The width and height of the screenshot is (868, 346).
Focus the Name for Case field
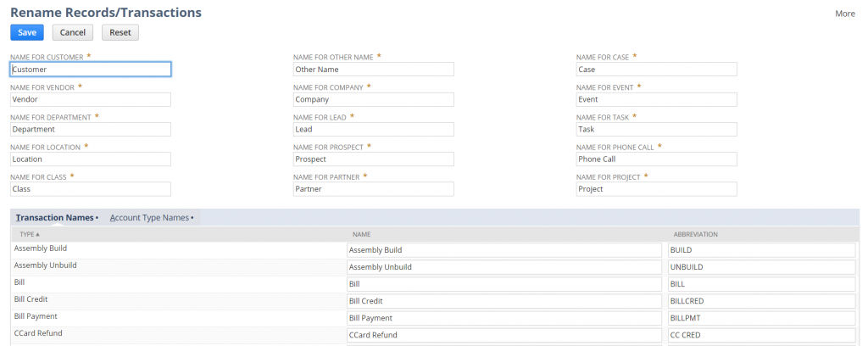tap(657, 70)
